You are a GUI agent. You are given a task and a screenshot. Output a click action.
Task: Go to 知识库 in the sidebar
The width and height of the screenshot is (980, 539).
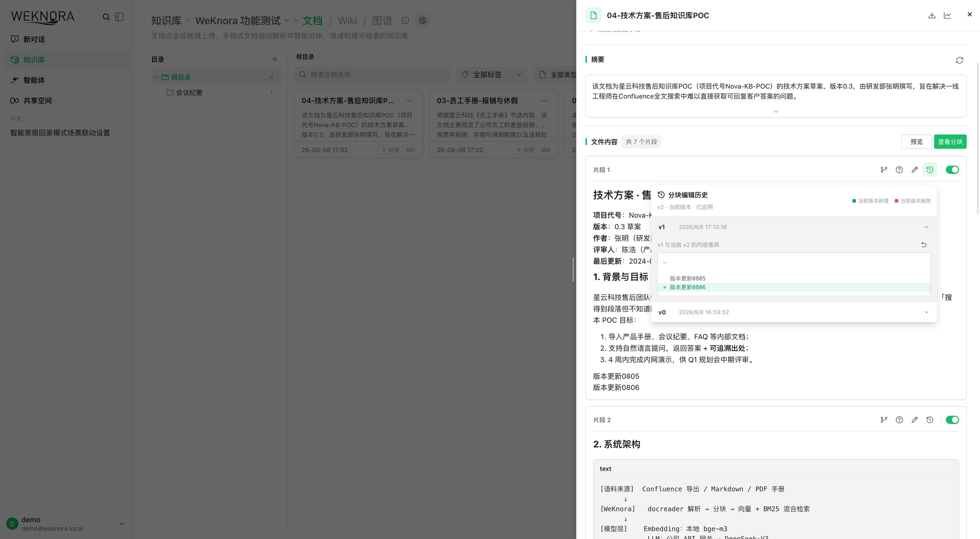(x=66, y=60)
